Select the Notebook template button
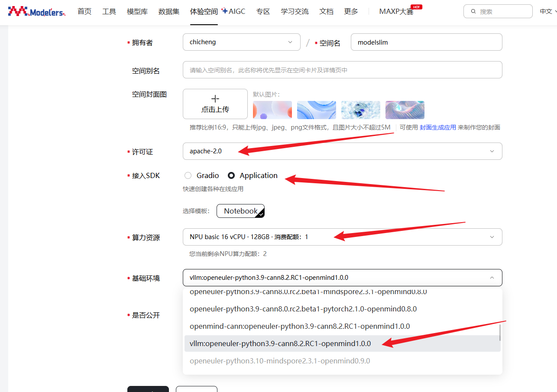The width and height of the screenshot is (557, 392). [240, 211]
